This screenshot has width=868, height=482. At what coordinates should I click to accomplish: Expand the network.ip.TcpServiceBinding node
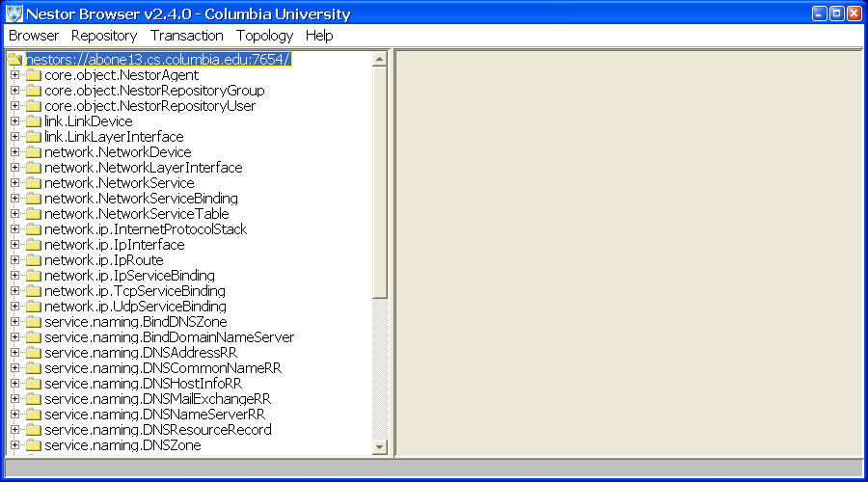pyautogui.click(x=14, y=291)
